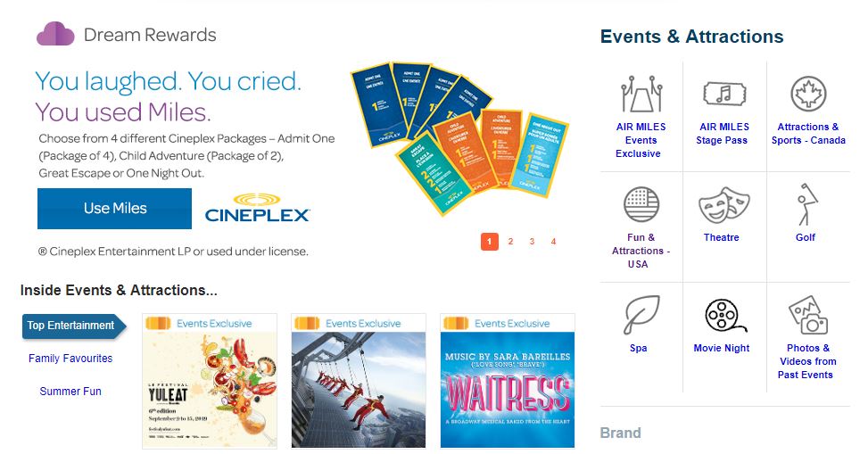Go to carousel slide 2
This screenshot has height=454, width=868.
[x=510, y=242]
